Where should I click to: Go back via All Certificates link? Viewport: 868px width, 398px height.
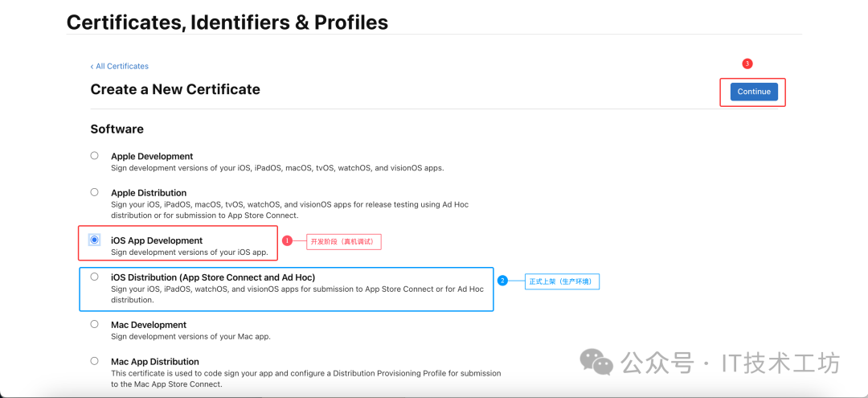120,66
